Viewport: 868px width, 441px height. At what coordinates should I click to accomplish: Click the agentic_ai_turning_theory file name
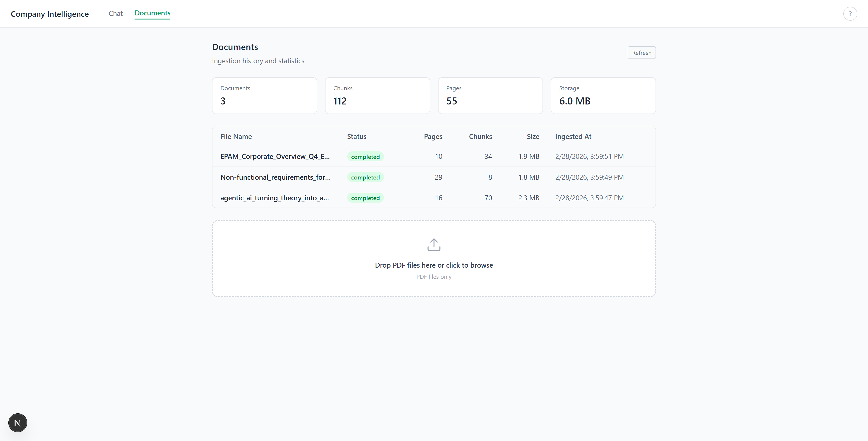[274, 198]
